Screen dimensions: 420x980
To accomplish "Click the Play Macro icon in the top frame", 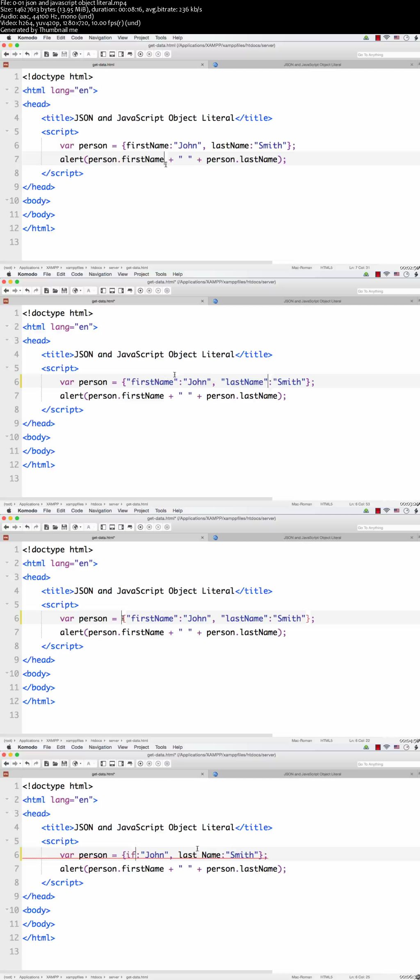I will tap(158, 54).
